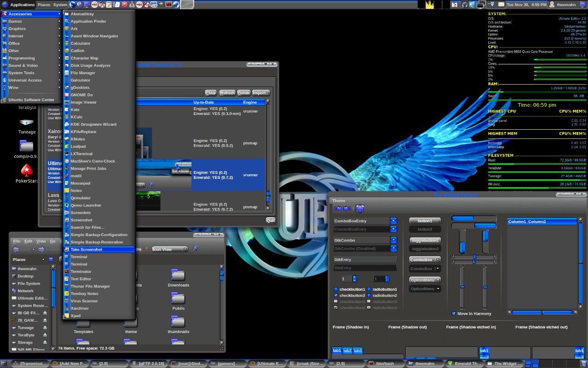Viewport: 588px width, 368px height.
Task: Open the Public folder icon
Action: (178, 298)
